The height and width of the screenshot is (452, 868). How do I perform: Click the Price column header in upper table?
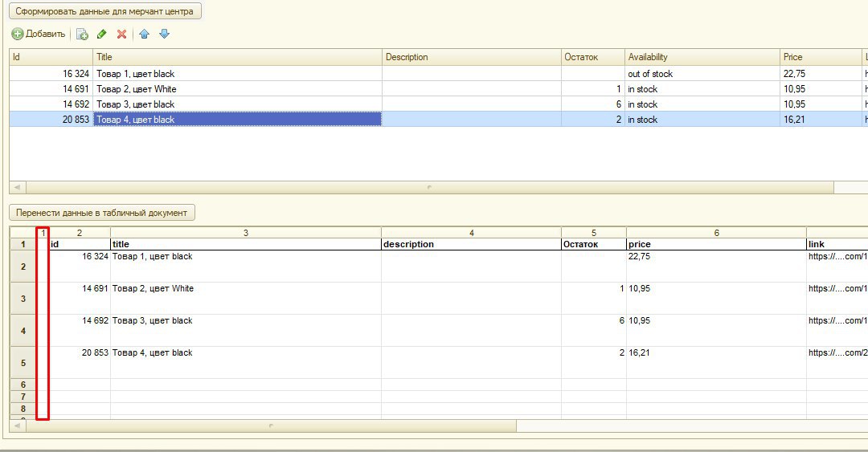(821, 57)
